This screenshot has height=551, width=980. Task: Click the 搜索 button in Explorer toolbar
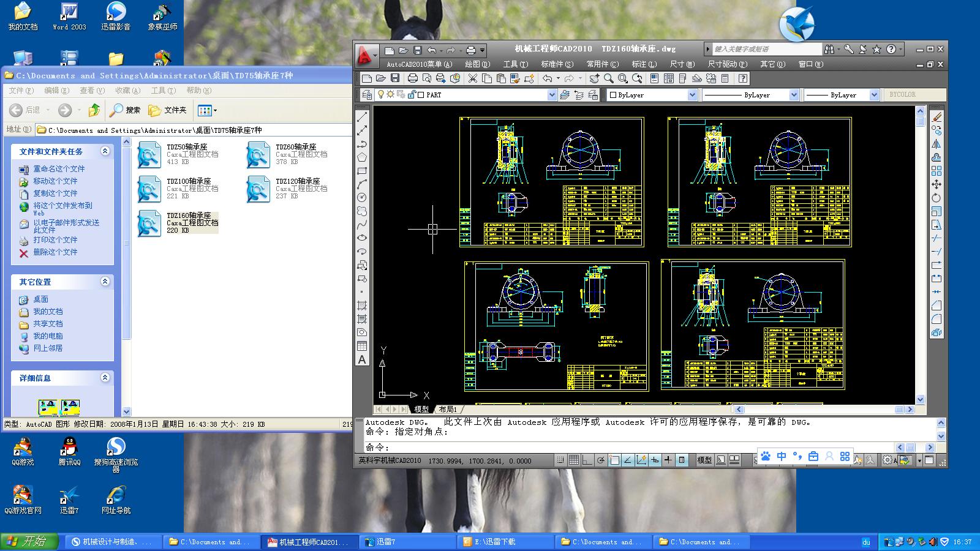coord(125,110)
